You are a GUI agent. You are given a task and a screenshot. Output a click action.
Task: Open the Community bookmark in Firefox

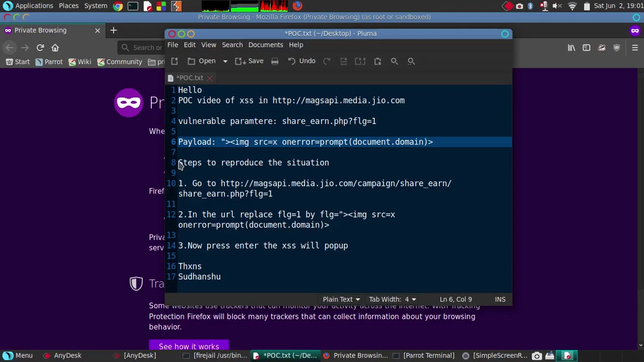(120, 62)
